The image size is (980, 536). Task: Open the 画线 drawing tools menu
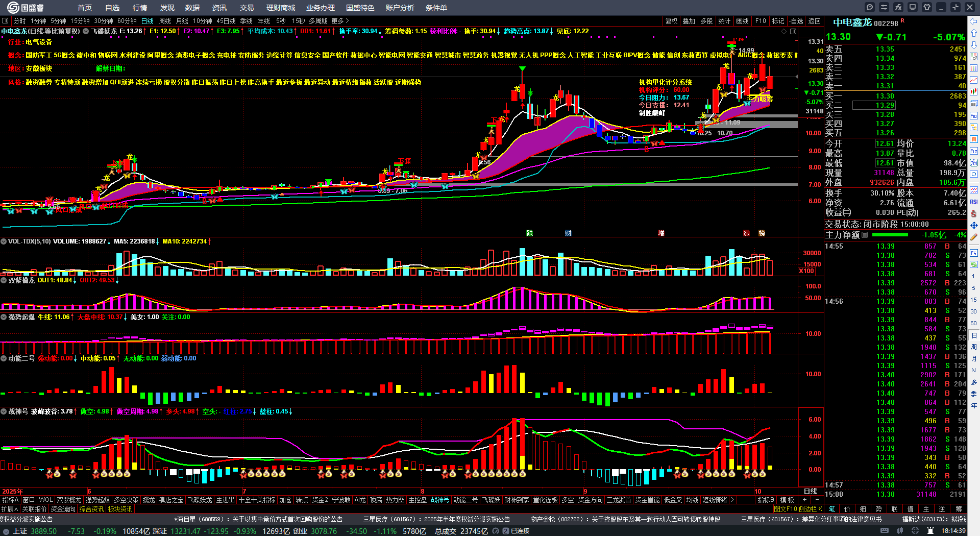tap(742, 21)
